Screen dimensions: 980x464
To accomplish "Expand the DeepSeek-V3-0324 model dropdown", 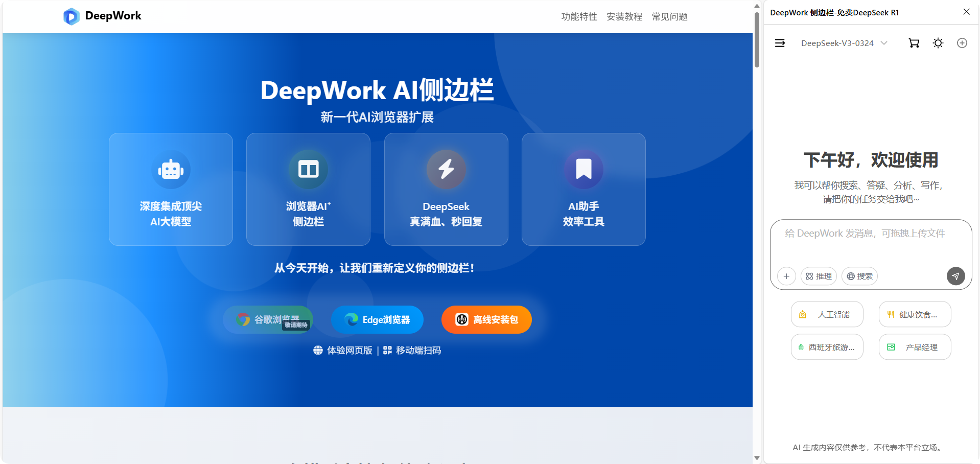I will 844,43.
